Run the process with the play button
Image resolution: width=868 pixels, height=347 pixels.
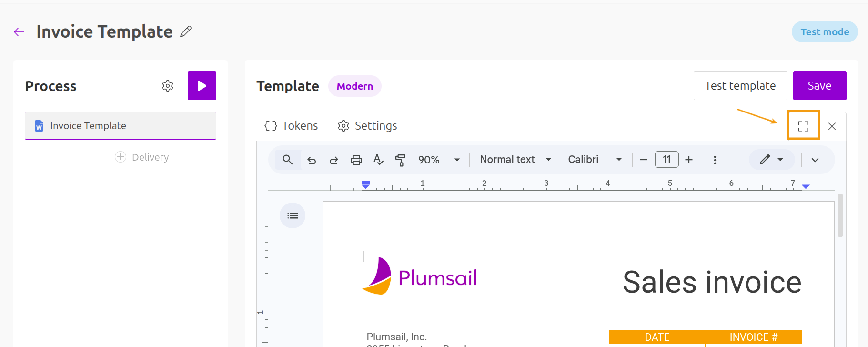[x=202, y=86]
